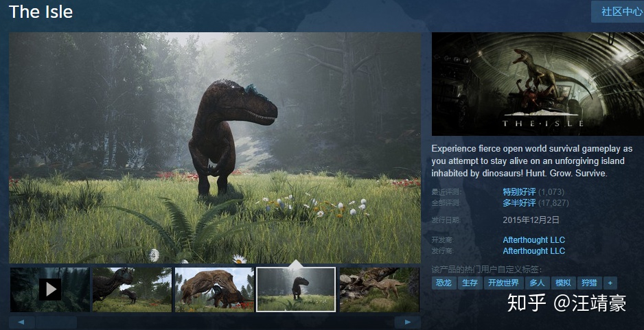Click the 全部评测 label

(x=446, y=203)
